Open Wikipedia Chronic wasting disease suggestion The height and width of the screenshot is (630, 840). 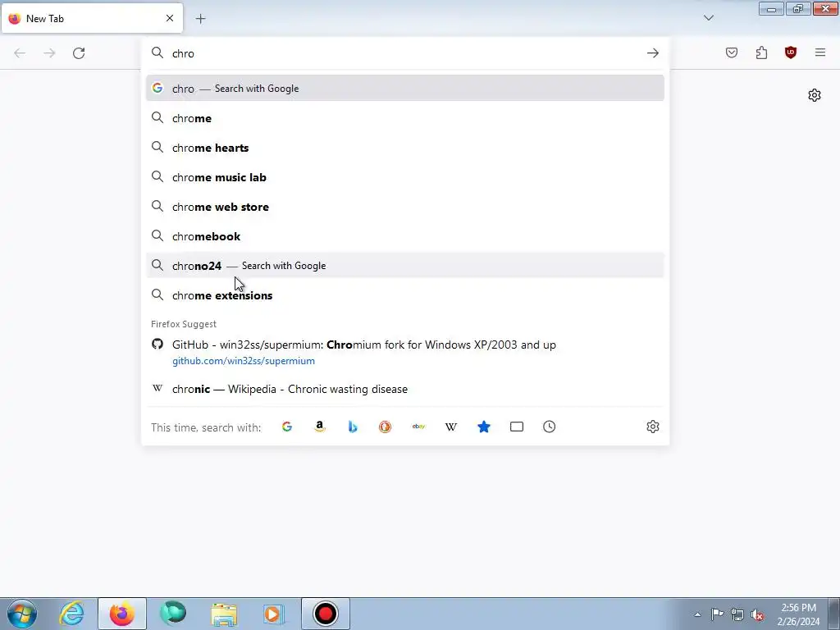[404, 389]
